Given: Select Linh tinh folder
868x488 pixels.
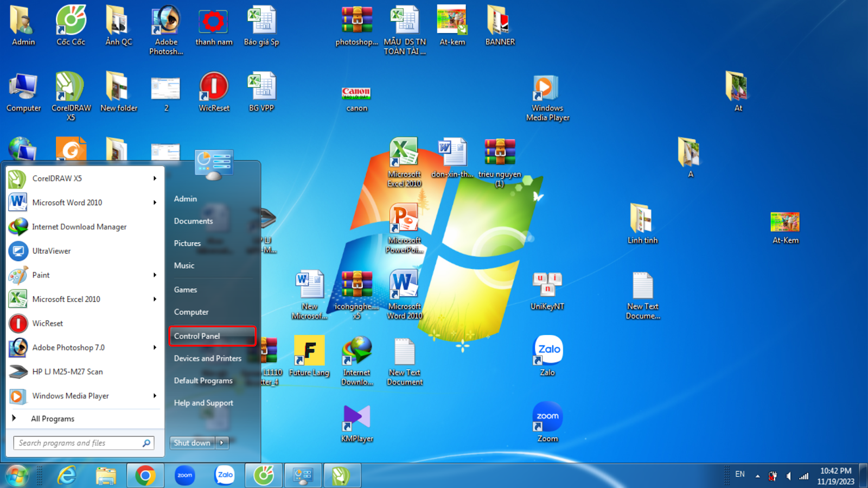Looking at the screenshot, I should pos(642,224).
